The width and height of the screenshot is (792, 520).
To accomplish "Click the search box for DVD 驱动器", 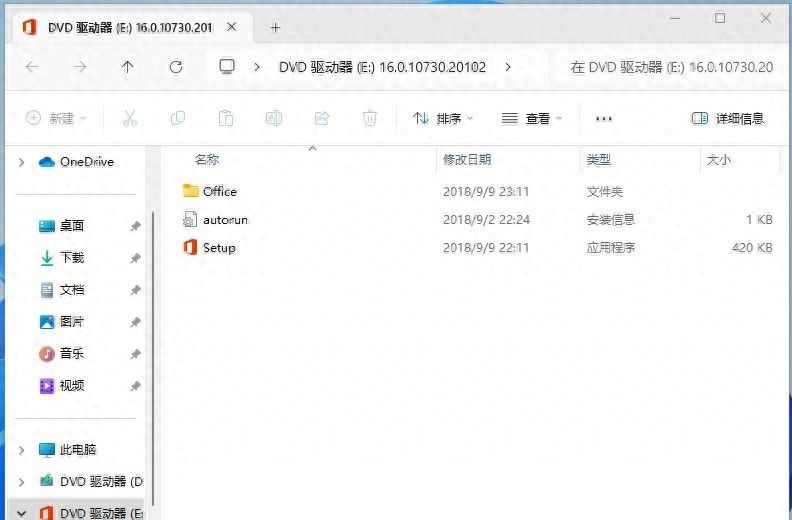I will point(672,67).
